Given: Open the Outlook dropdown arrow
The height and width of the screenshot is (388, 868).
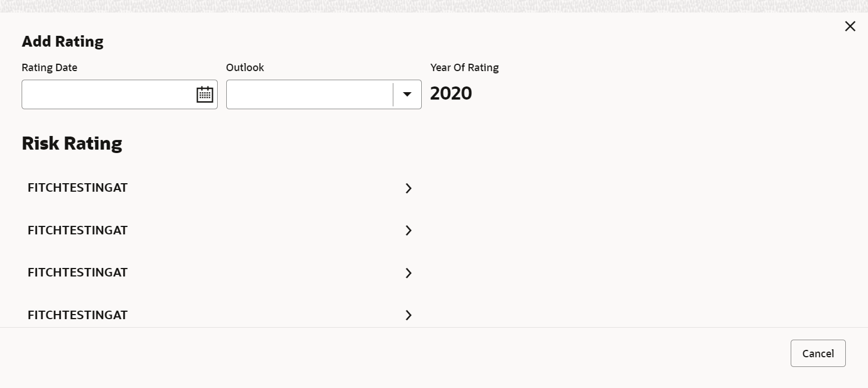Looking at the screenshot, I should coord(407,94).
